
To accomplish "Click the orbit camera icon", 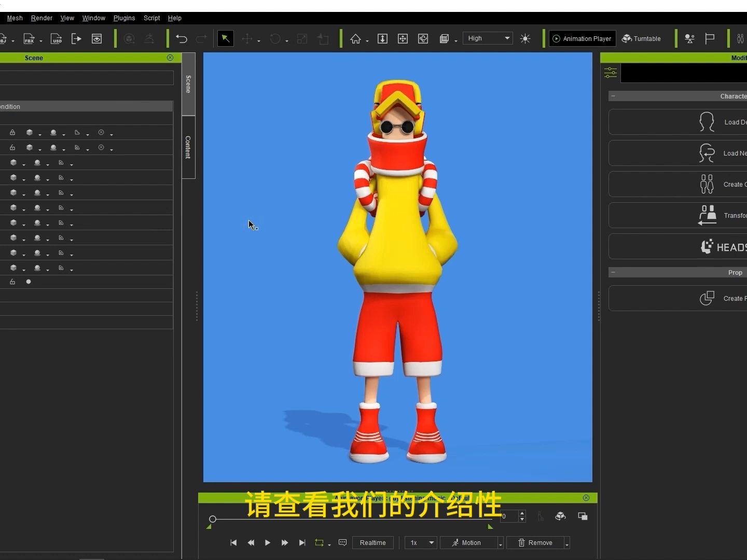I will (x=423, y=39).
